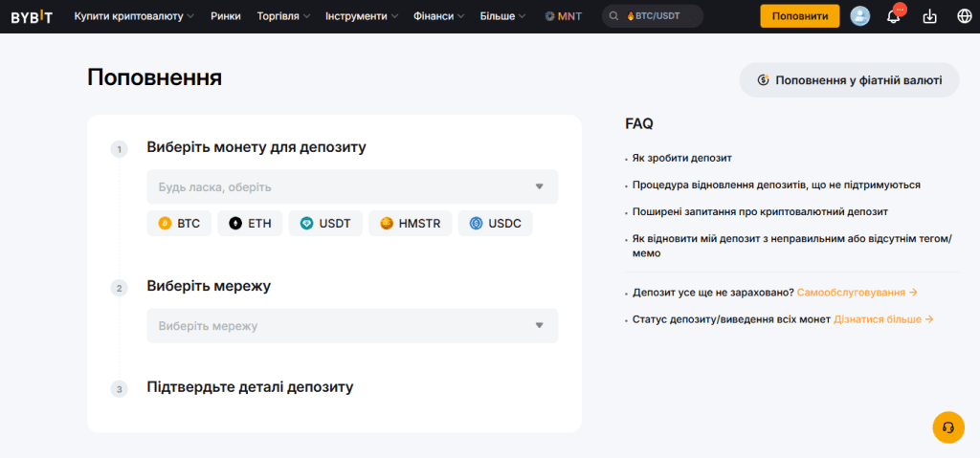Choose the USDC coin chip
This screenshot has width=980, height=458.
pyautogui.click(x=495, y=223)
